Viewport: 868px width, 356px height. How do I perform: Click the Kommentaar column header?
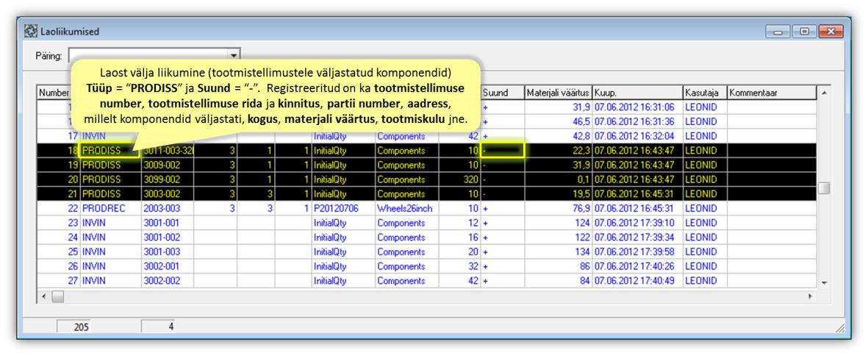click(x=770, y=93)
